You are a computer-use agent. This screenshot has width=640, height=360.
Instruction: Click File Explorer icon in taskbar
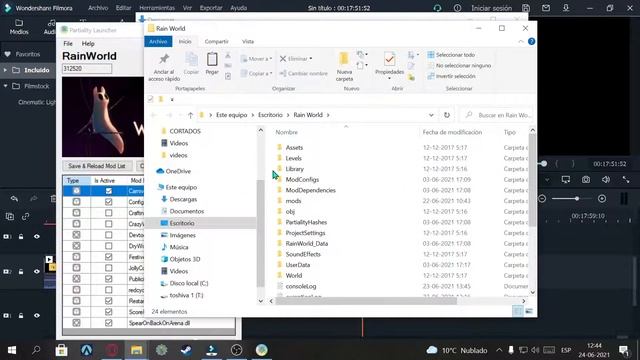click(x=136, y=350)
